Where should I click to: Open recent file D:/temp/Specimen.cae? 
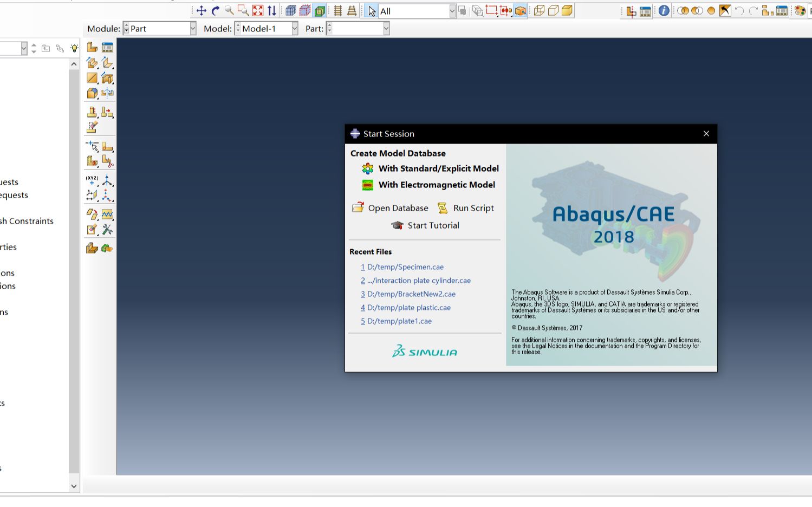tap(402, 267)
